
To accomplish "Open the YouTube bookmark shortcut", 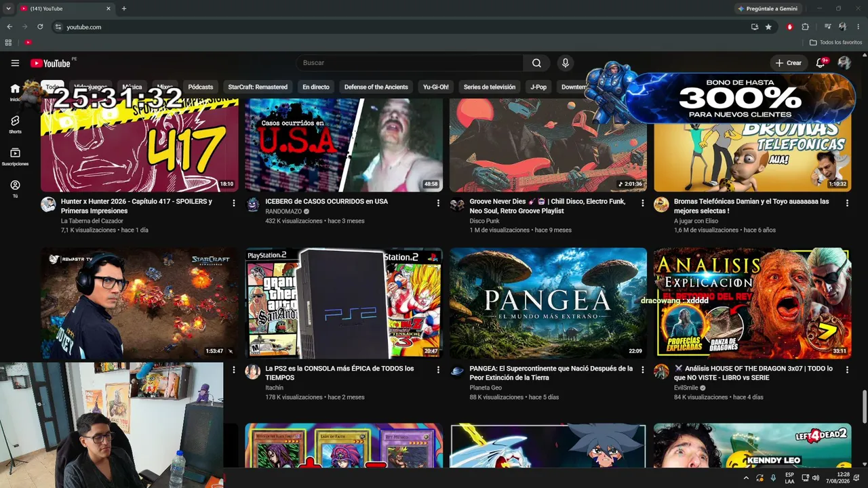I will coord(28,42).
